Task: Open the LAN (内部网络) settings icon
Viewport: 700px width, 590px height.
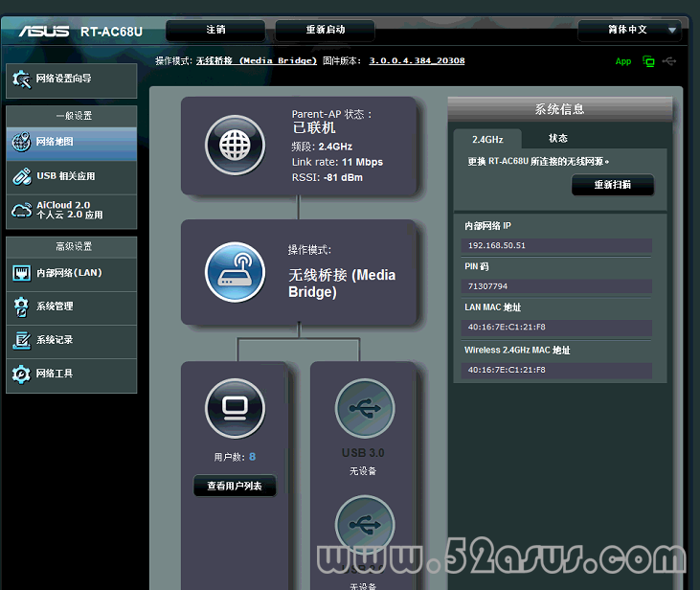Action: 21,273
